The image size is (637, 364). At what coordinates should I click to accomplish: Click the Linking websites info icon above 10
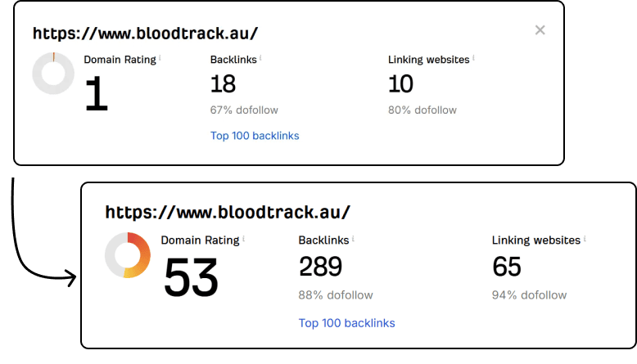[x=473, y=58]
